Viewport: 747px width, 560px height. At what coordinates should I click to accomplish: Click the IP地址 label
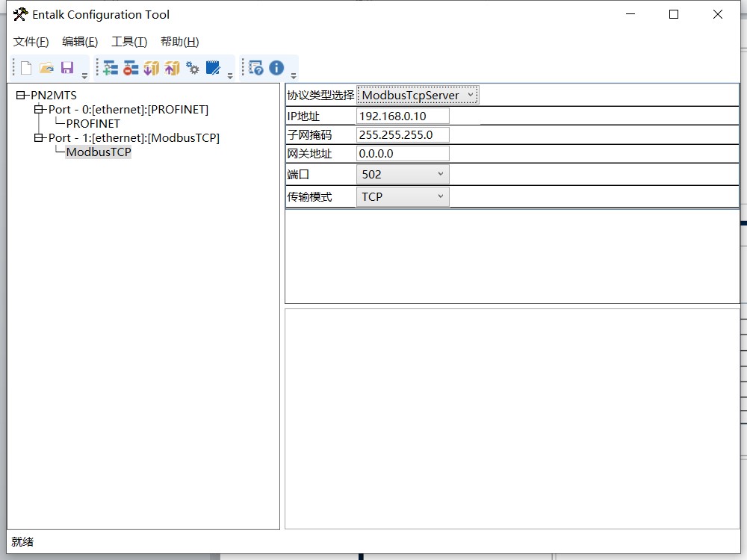pyautogui.click(x=303, y=116)
